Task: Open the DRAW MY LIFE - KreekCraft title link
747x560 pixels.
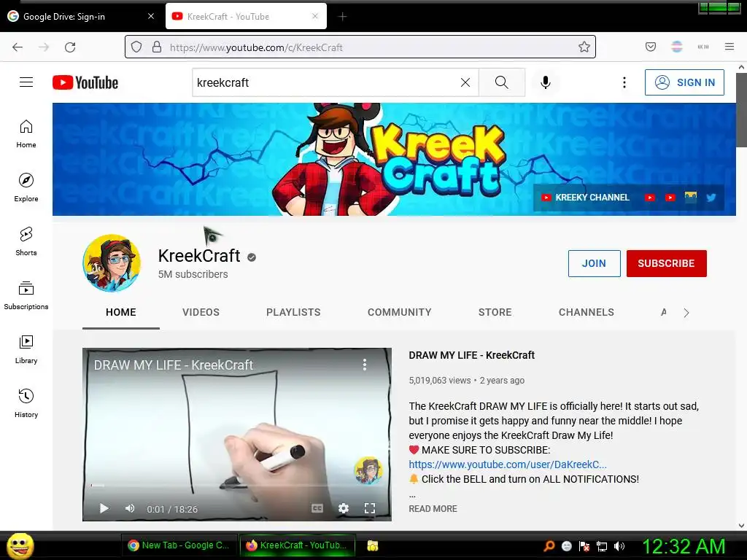Action: pyautogui.click(x=472, y=355)
